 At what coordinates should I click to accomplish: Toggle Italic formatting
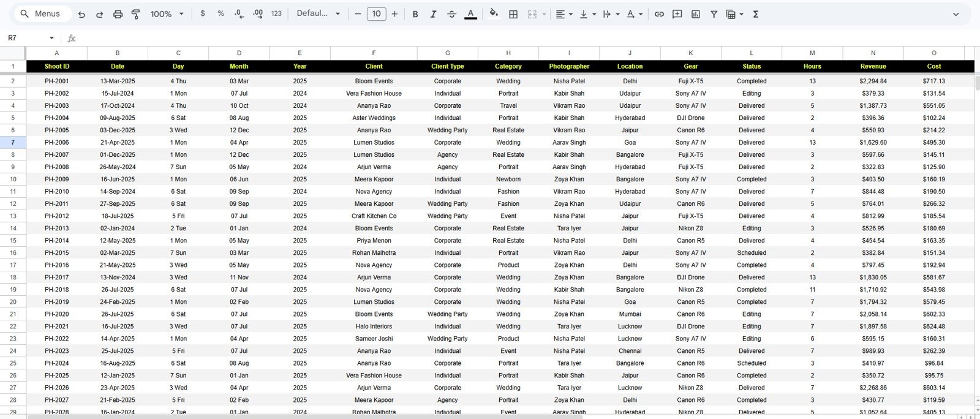click(x=434, y=14)
